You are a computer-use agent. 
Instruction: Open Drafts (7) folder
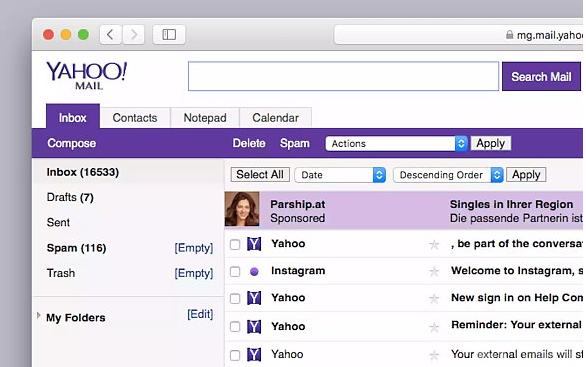tap(70, 197)
